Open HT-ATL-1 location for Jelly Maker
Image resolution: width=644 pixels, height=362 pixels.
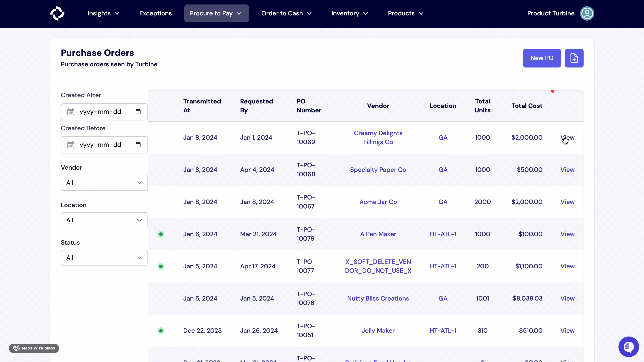[x=443, y=331]
